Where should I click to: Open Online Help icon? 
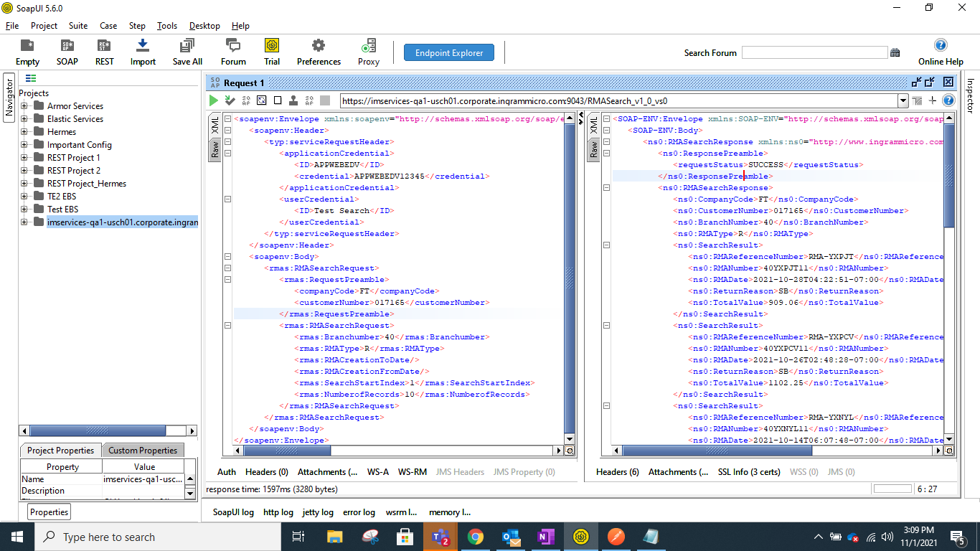(941, 52)
